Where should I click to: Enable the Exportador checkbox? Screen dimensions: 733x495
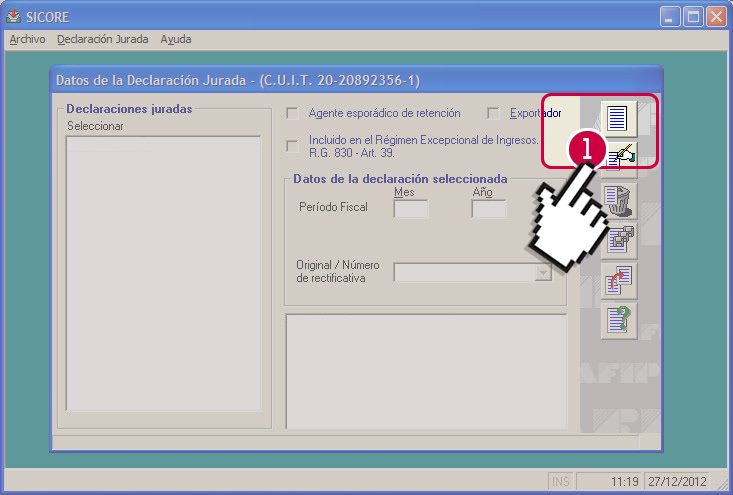click(x=493, y=113)
